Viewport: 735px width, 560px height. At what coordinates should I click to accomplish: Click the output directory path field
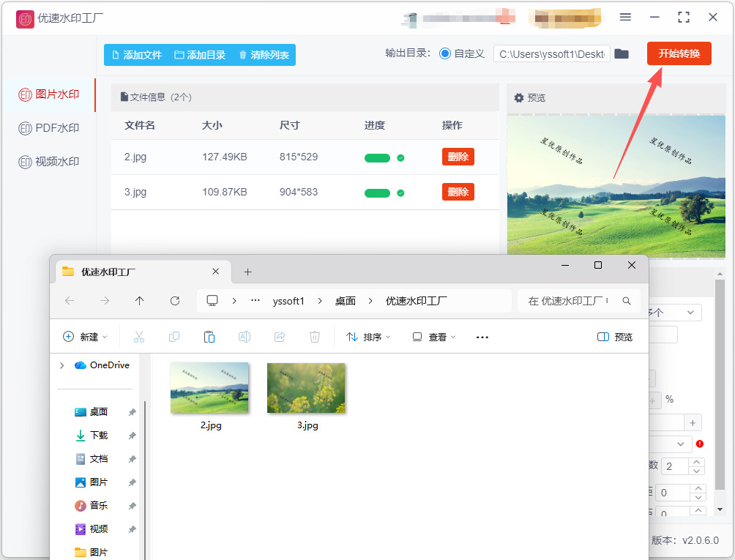coord(552,54)
